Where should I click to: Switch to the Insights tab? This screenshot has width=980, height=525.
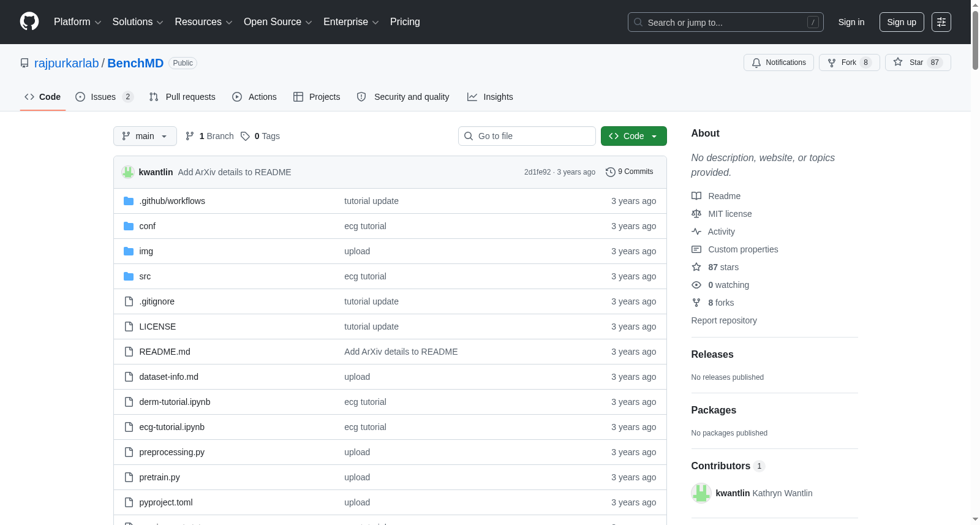[x=490, y=97]
